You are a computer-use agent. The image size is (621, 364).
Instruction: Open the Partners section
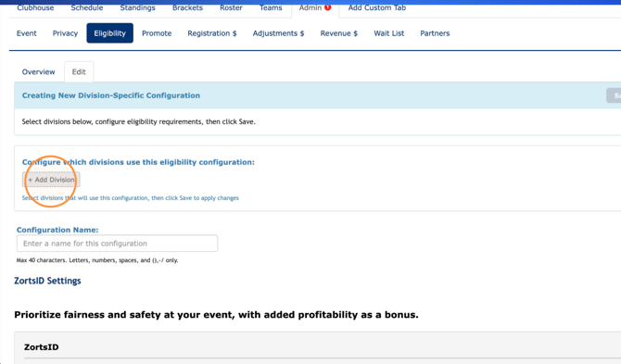tap(435, 33)
